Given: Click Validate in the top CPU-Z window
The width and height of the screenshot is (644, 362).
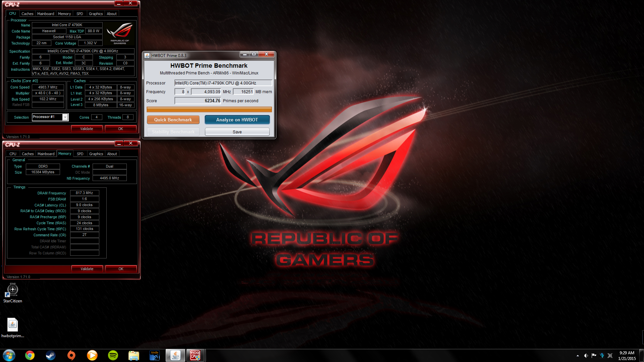Looking at the screenshot, I should coord(87,129).
